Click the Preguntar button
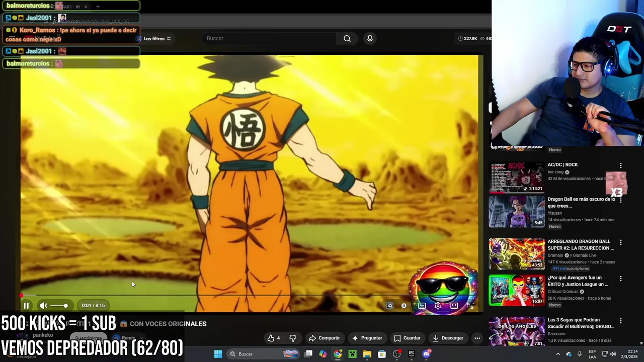644x362 pixels. point(367,338)
